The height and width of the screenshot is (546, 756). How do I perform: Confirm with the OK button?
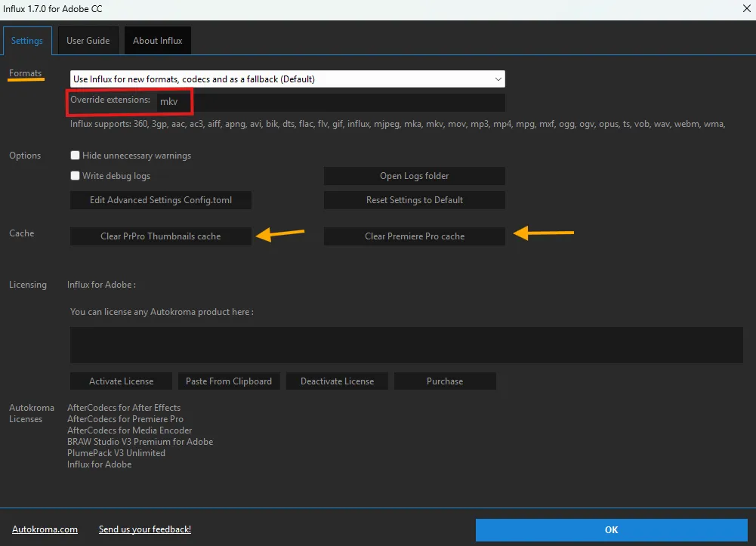(x=611, y=529)
